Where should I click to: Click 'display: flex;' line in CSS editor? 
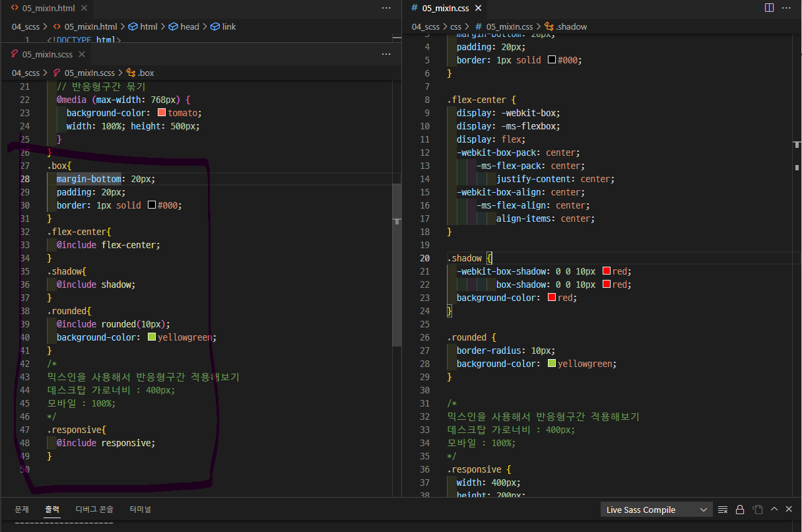pyautogui.click(x=491, y=139)
